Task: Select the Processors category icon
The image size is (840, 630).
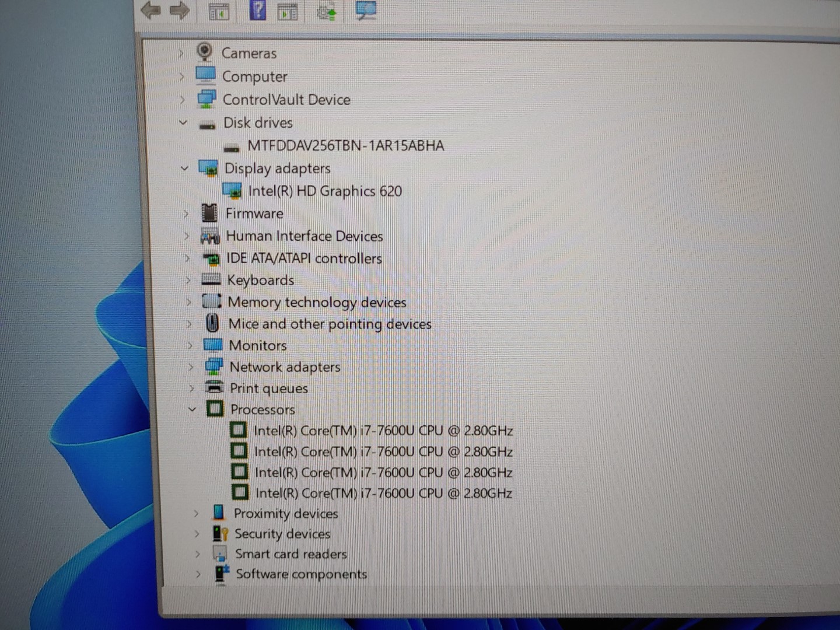Action: [215, 408]
